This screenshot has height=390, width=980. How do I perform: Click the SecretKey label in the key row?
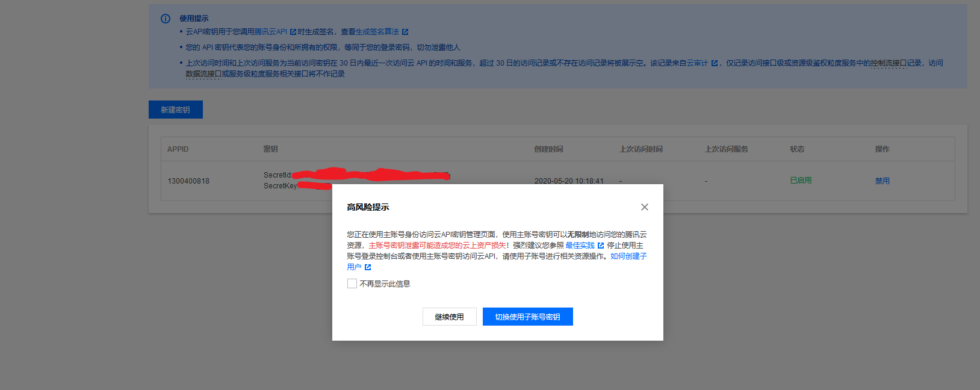281,186
